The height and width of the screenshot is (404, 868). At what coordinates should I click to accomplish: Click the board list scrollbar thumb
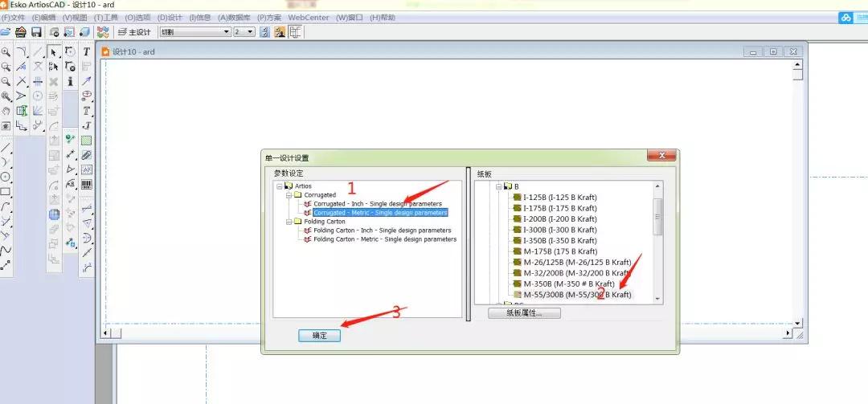[657, 216]
